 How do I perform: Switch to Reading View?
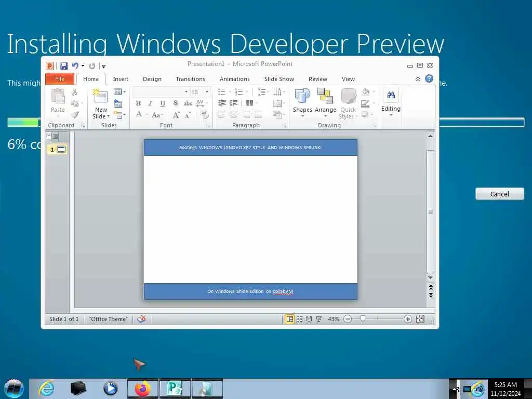(x=309, y=319)
